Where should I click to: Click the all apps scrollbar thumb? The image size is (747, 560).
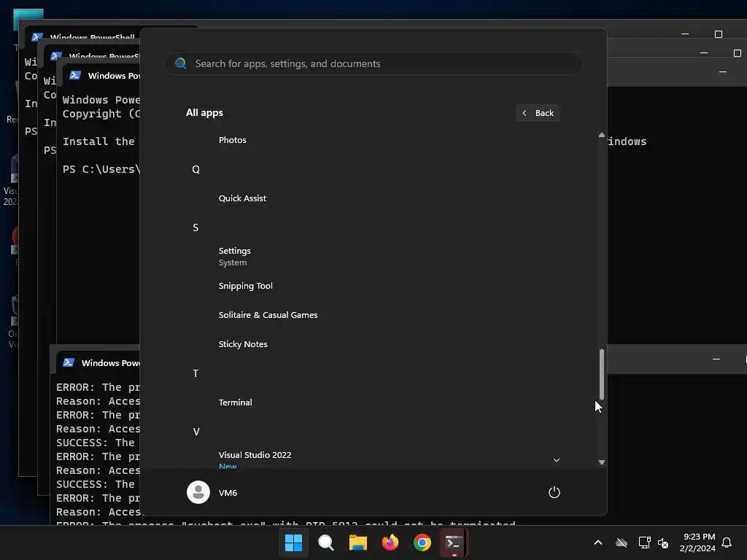601,374
